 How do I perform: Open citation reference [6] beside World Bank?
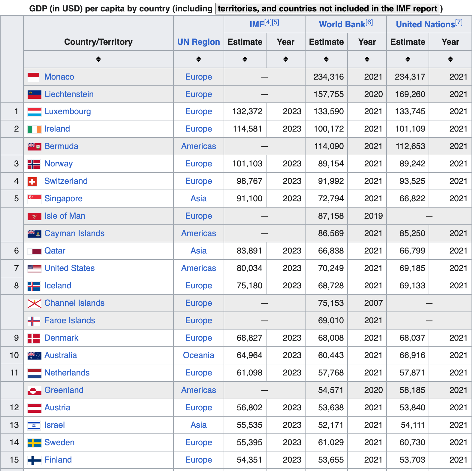pyautogui.click(x=369, y=22)
